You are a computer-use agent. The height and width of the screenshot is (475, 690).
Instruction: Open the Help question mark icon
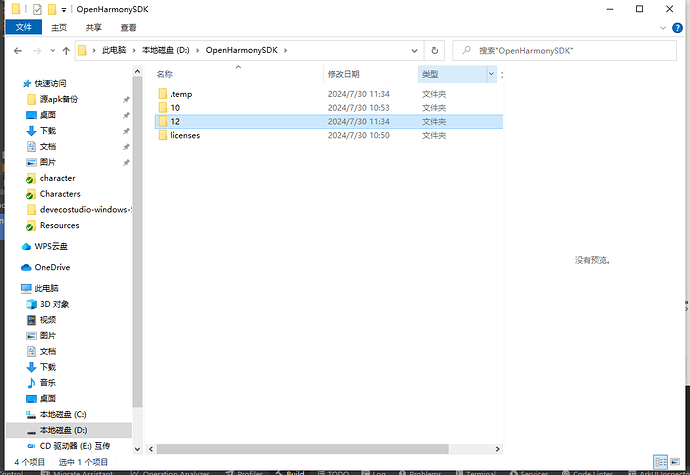677,28
